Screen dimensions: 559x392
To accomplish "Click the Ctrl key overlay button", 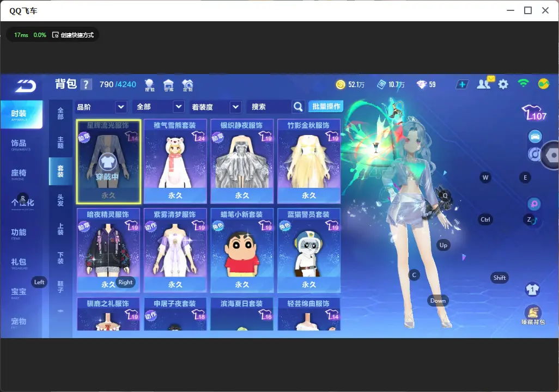I will tap(485, 219).
